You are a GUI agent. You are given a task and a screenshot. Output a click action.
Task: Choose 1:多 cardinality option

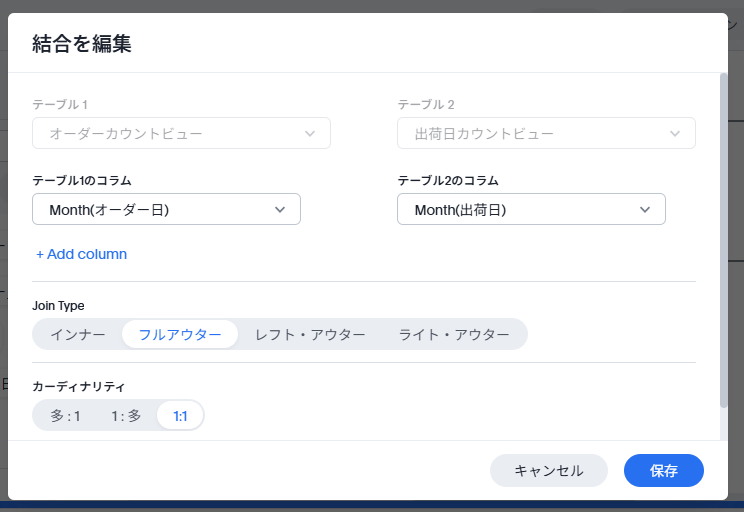(126, 416)
